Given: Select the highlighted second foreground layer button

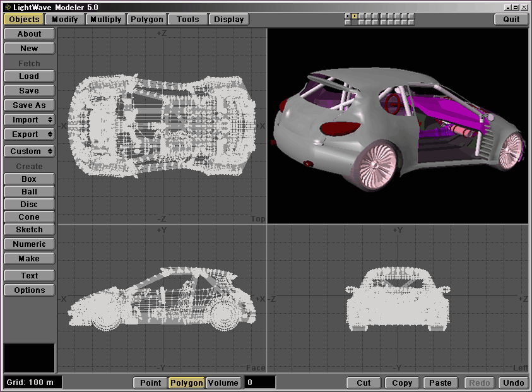Looking at the screenshot, I should pyautogui.click(x=355, y=16).
